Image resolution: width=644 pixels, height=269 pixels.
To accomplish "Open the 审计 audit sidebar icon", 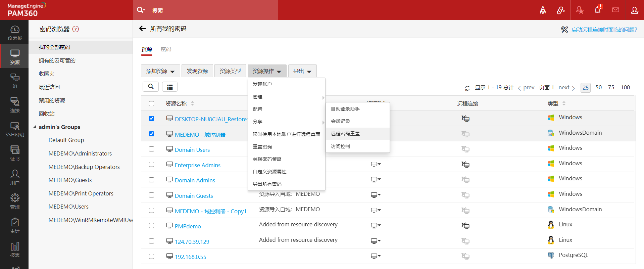I will tap(15, 226).
